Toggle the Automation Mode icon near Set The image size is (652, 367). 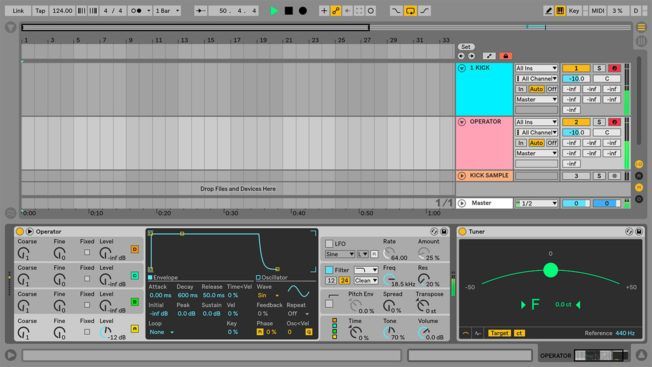489,56
